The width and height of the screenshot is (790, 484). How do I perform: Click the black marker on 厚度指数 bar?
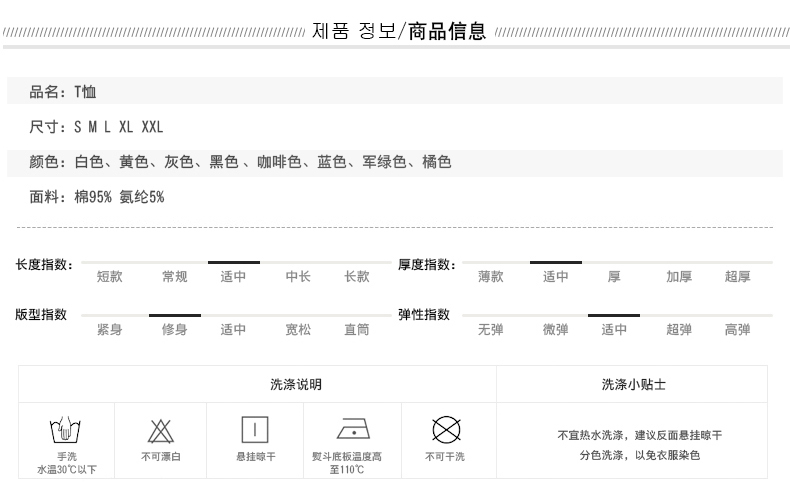click(x=556, y=262)
